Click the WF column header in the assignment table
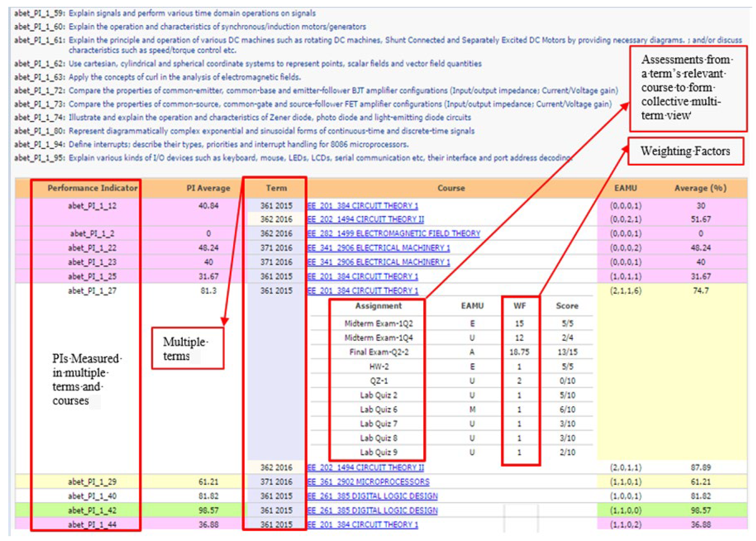756x541 pixels. 519,306
